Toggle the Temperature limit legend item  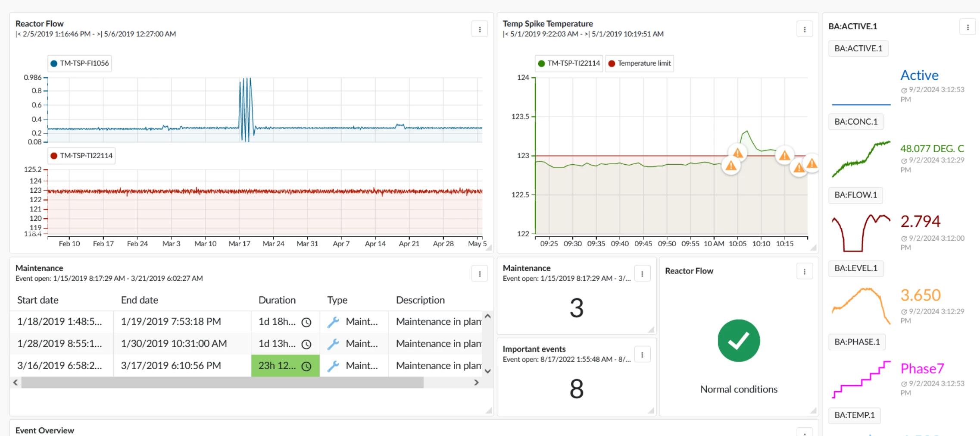tap(639, 63)
